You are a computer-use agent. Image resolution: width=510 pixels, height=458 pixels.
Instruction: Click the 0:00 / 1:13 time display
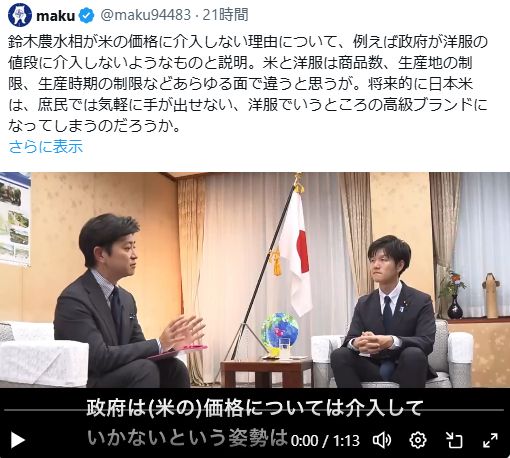coord(325,441)
